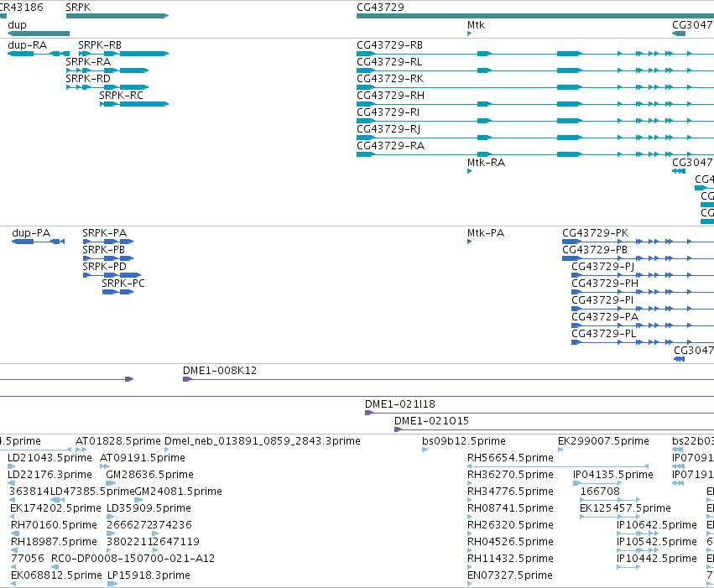
Task: Select transcript SRPK-RB
Action: pyautogui.click(x=100, y=45)
